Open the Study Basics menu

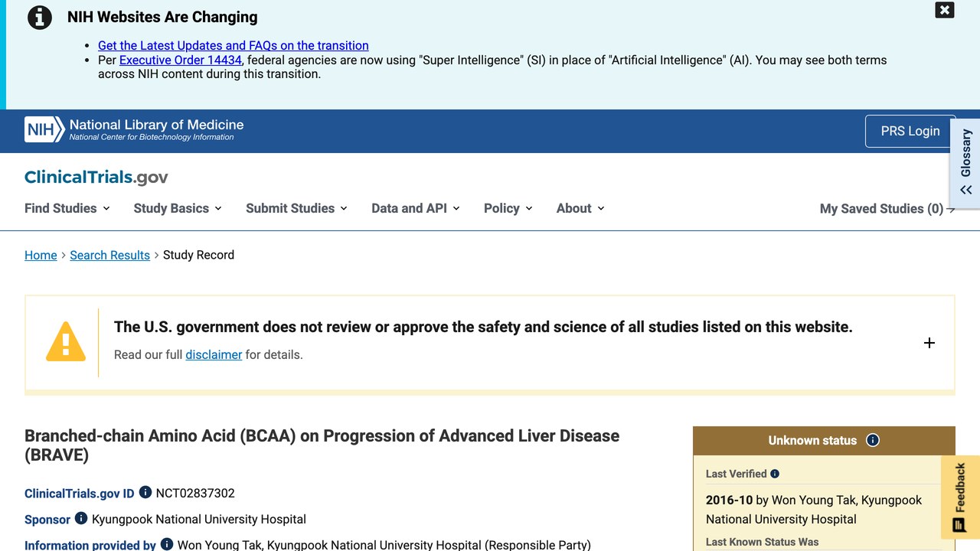[178, 208]
